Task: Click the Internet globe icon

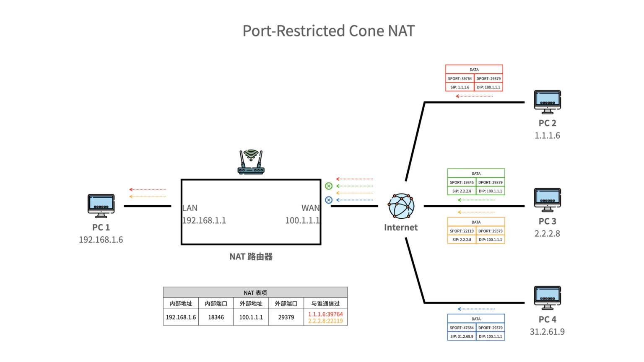Action: [x=401, y=206]
